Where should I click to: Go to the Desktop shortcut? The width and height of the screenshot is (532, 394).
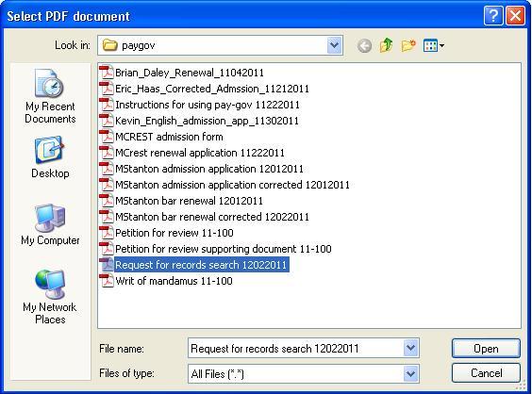pyautogui.click(x=50, y=157)
